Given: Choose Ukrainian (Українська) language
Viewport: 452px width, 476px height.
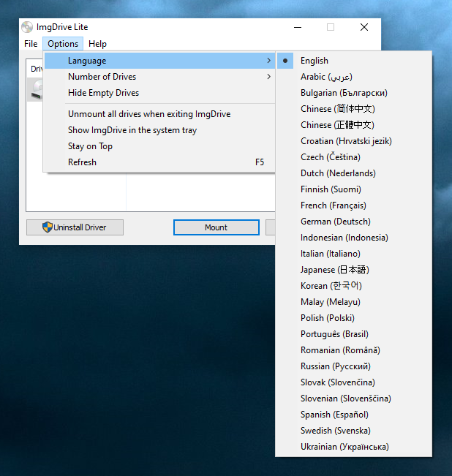Looking at the screenshot, I should (354, 447).
